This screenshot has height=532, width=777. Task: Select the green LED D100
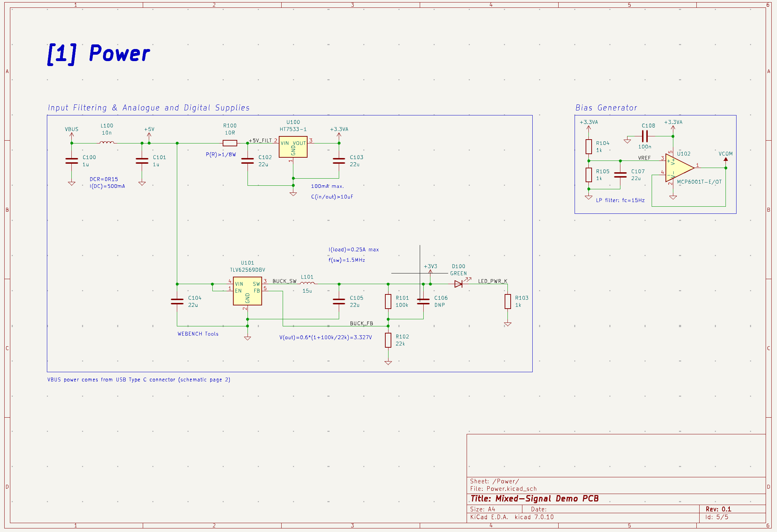pos(458,284)
